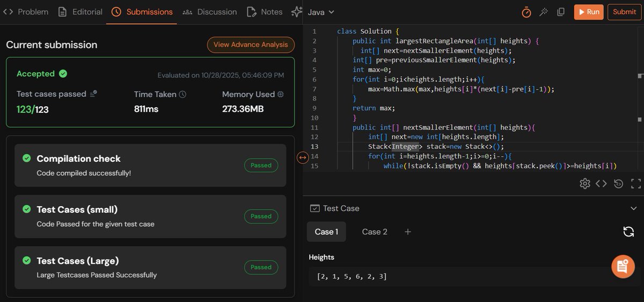The height and width of the screenshot is (302, 644).
Task: Click Passed badge on Compilation check
Action: [261, 165]
